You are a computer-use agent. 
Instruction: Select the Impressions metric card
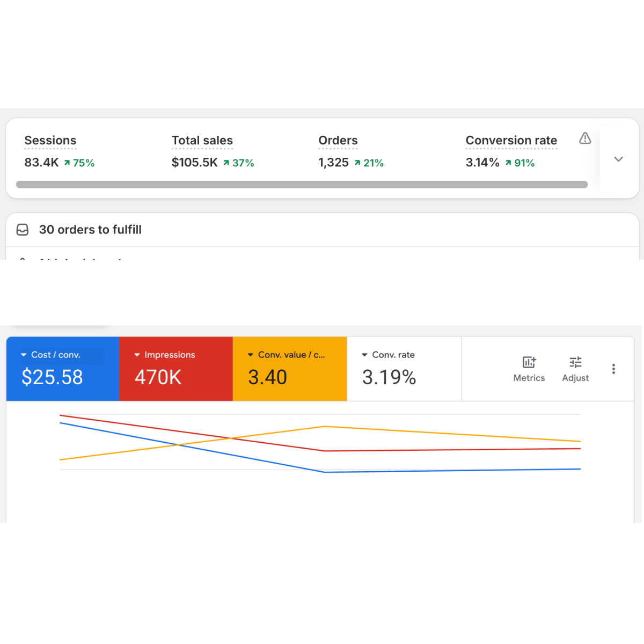pos(175,369)
